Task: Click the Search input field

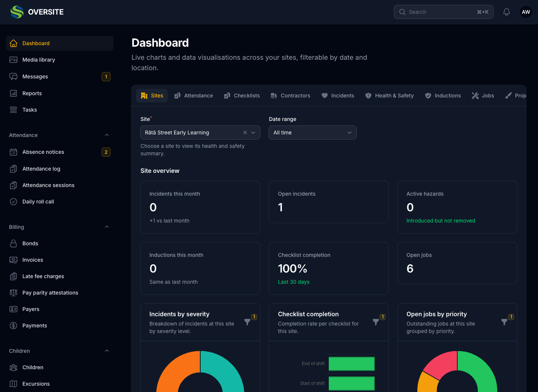Action: pos(443,12)
